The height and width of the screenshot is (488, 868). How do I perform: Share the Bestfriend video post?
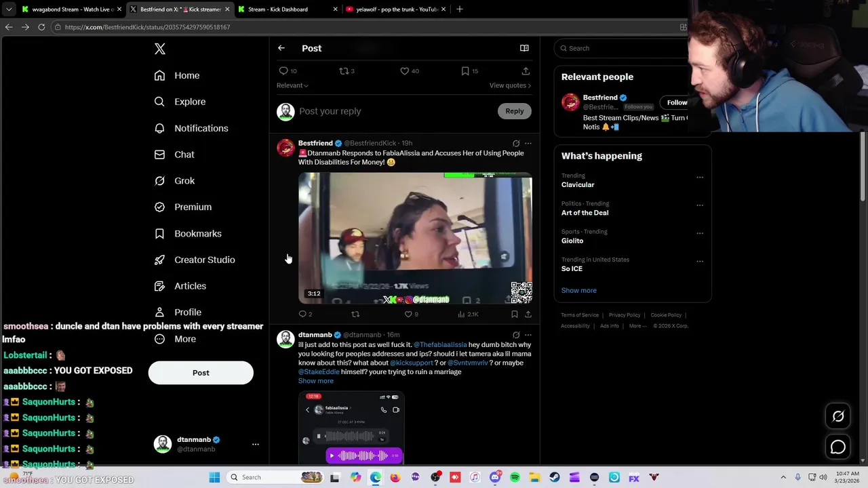coord(528,314)
